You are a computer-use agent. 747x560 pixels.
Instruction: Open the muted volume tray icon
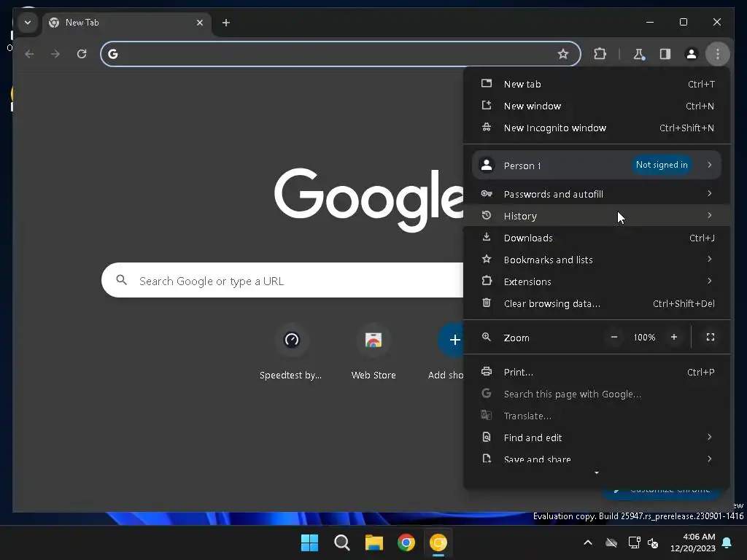653,542
